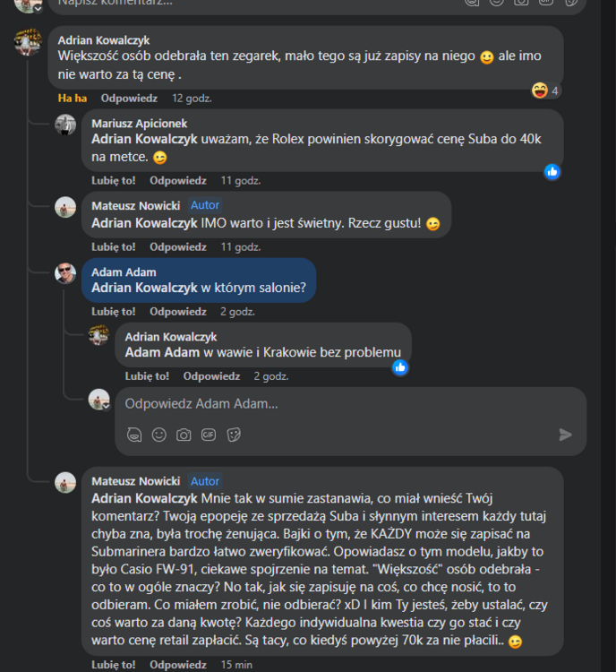This screenshot has width=616, height=672.
Task: Attach a photo using the camera icon
Action: pos(184,435)
